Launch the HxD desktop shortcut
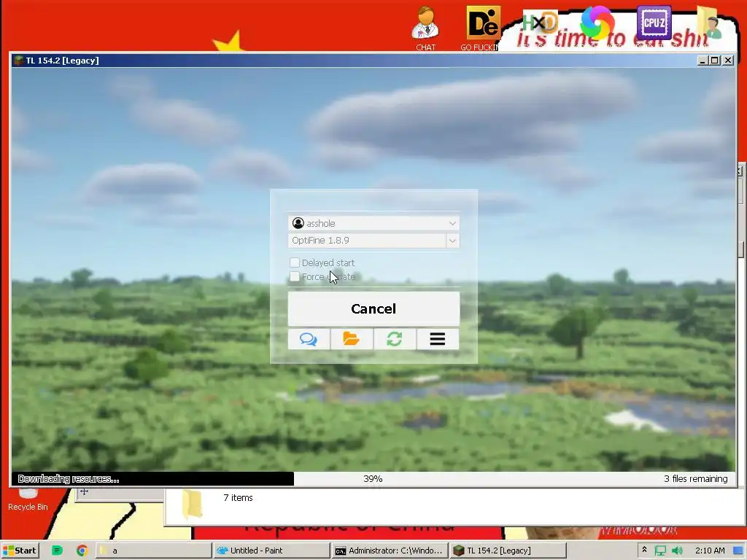Viewport: 747px width, 560px height. pyautogui.click(x=540, y=23)
